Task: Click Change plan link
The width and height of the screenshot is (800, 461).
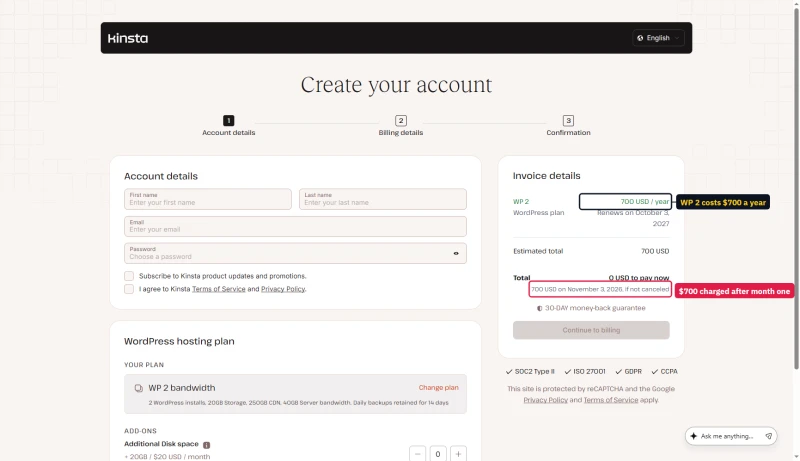Action: point(438,388)
